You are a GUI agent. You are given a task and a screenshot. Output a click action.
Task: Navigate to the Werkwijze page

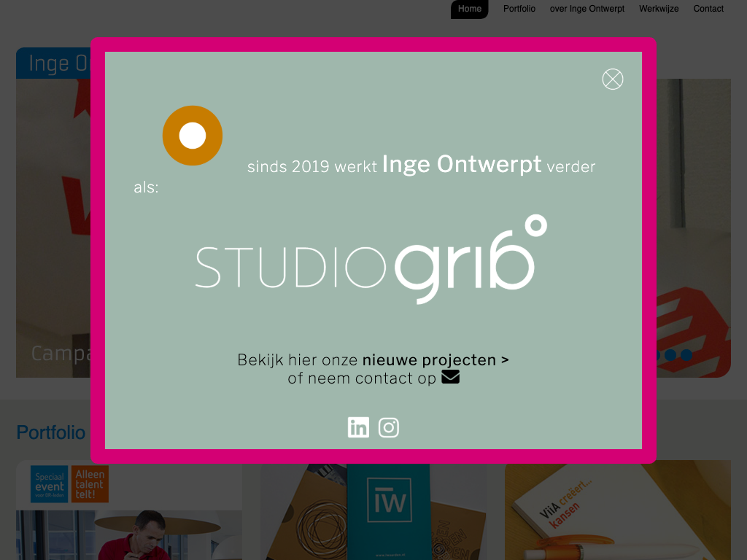[x=659, y=9]
